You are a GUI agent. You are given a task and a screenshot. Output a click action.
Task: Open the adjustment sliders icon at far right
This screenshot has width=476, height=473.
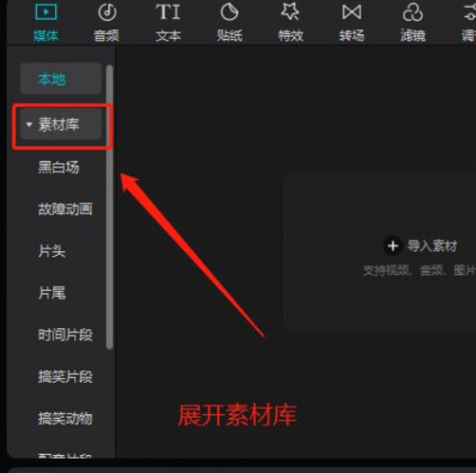469,12
